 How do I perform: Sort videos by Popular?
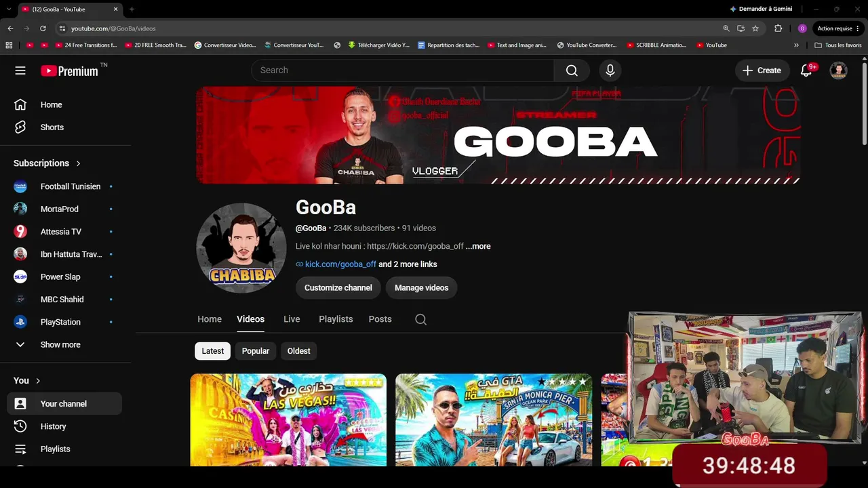pyautogui.click(x=256, y=351)
